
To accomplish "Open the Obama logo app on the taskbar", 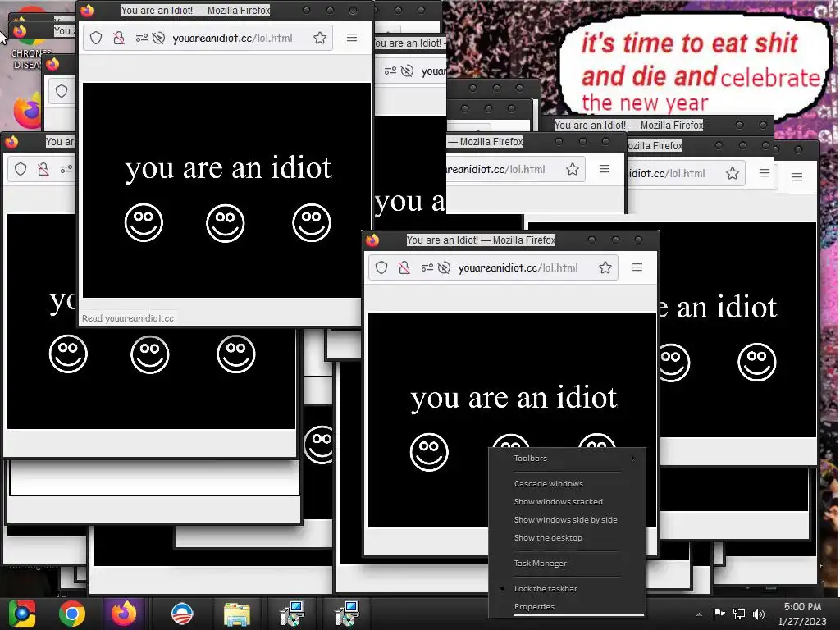I will 181,614.
